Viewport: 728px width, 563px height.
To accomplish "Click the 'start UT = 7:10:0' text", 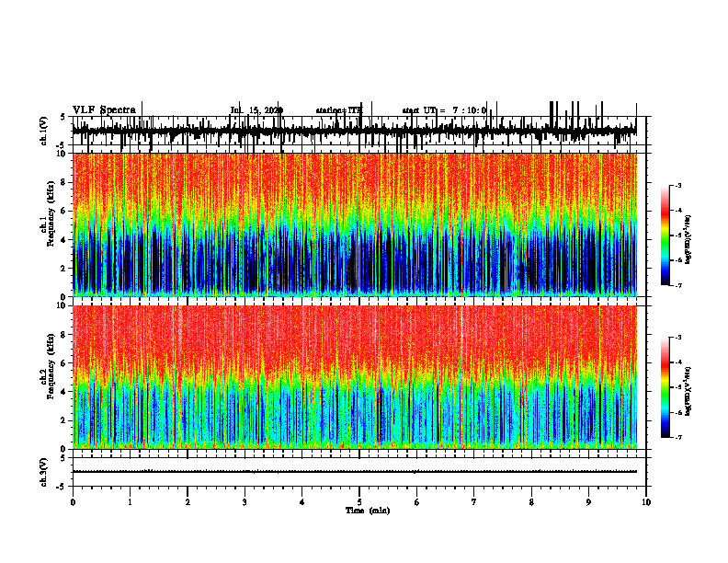I will point(444,110).
